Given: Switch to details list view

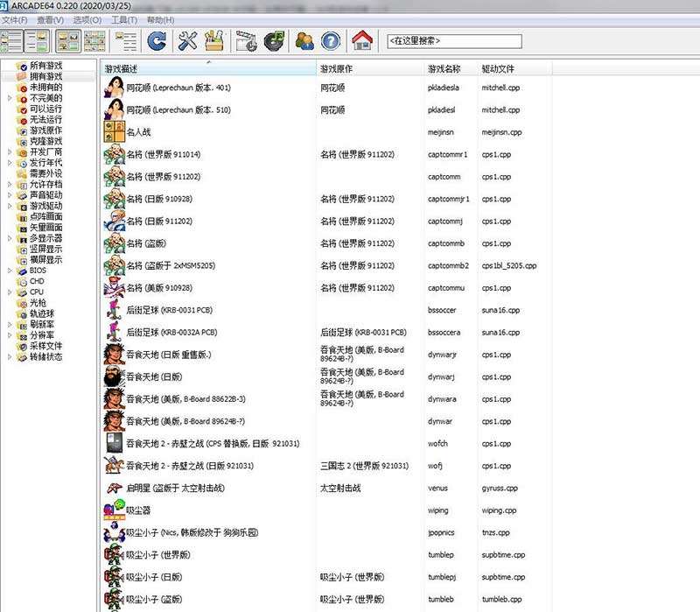Looking at the screenshot, I should 126,41.
